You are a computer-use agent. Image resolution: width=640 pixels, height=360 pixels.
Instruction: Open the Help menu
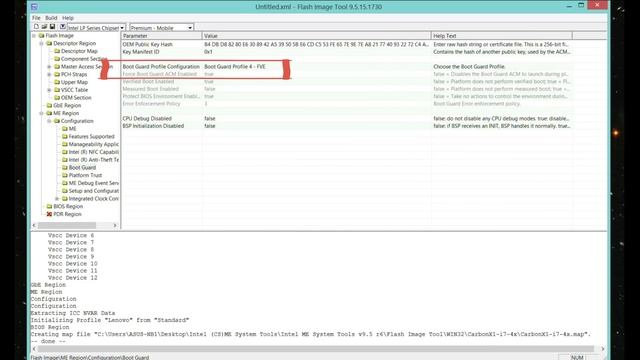point(68,18)
